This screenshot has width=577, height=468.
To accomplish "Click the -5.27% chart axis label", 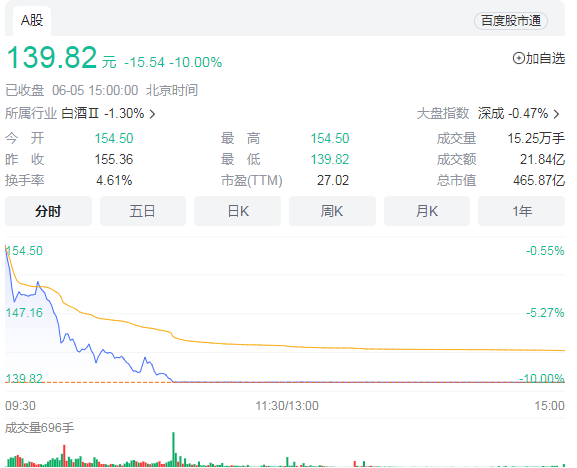I will click(x=545, y=313).
